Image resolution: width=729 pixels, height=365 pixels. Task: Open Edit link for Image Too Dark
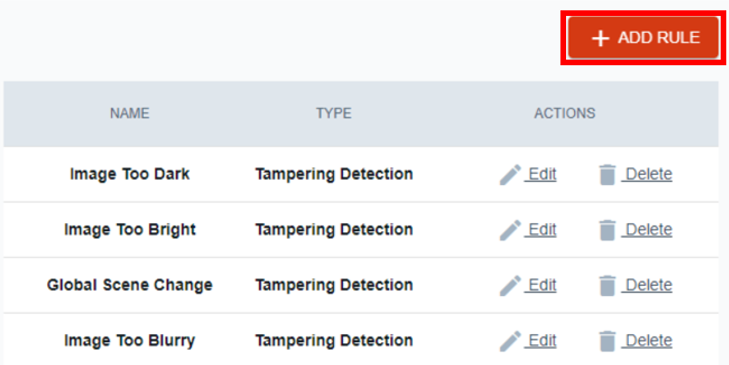541,174
